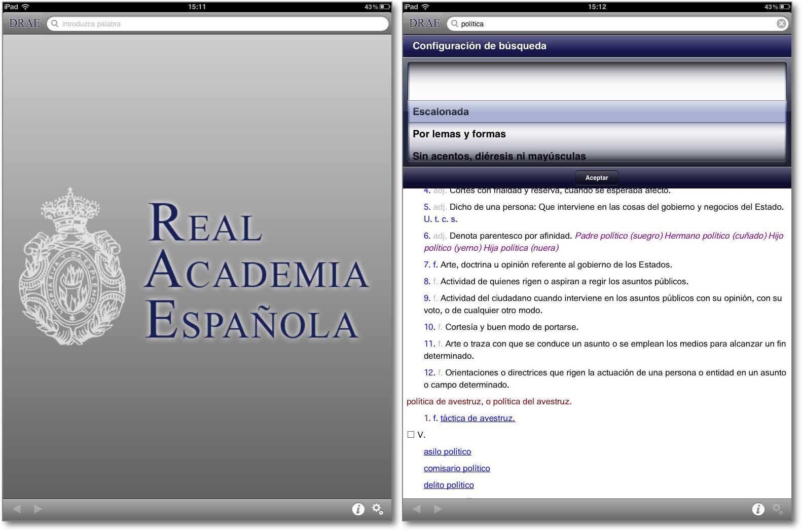This screenshot has height=532, width=802.
Task: Tap the Real Academia Española crest emblem
Action: 72,267
